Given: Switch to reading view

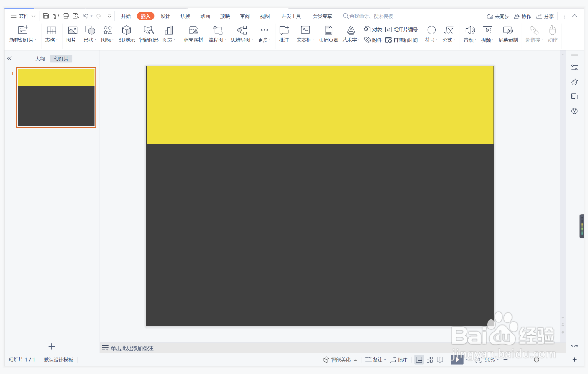Looking at the screenshot, I should pyautogui.click(x=440, y=360).
